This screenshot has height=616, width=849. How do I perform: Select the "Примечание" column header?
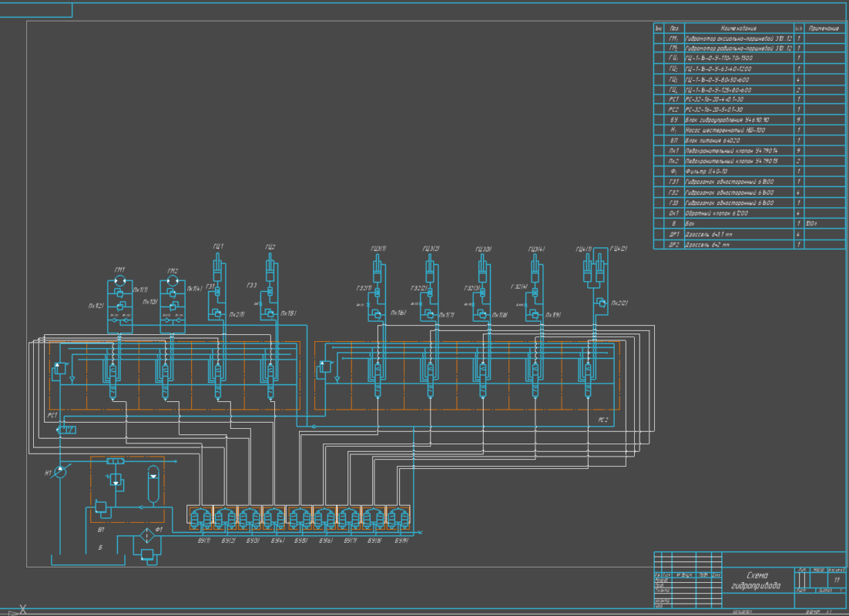click(823, 28)
